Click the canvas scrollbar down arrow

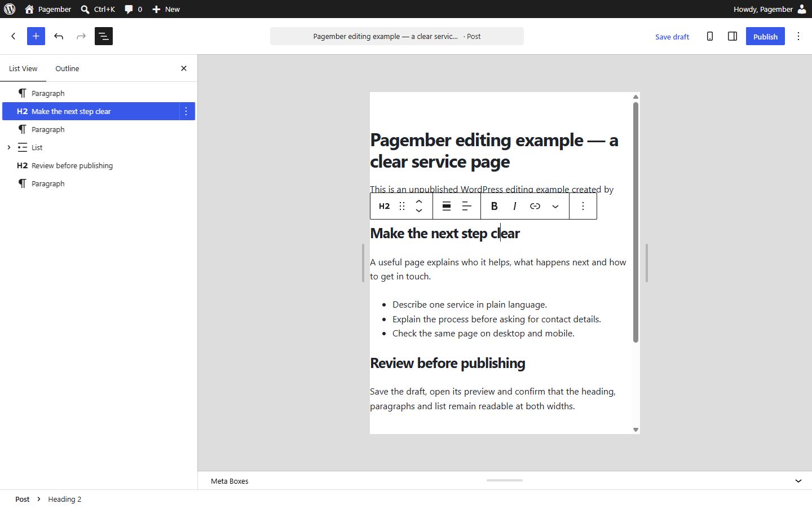point(636,430)
